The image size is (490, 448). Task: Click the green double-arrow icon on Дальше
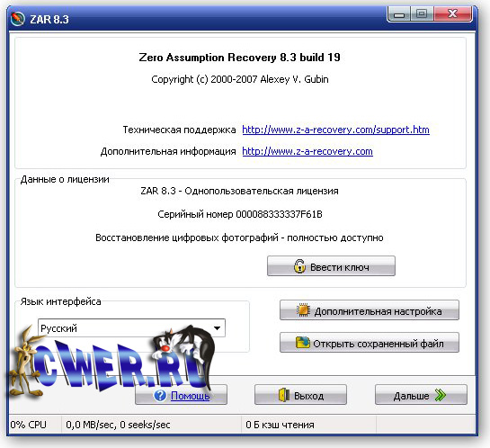(441, 396)
